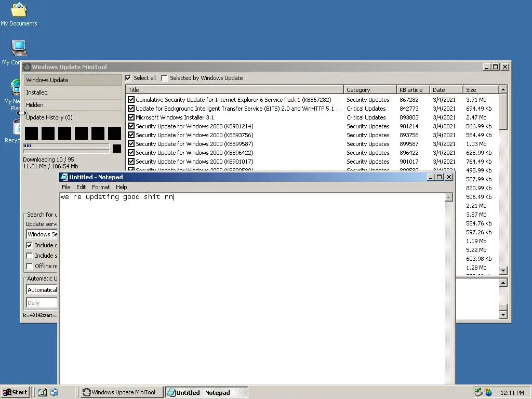Screen dimensions: 532x399
Task: Click the second Include checkbox in search options
Action: [x=30, y=256]
